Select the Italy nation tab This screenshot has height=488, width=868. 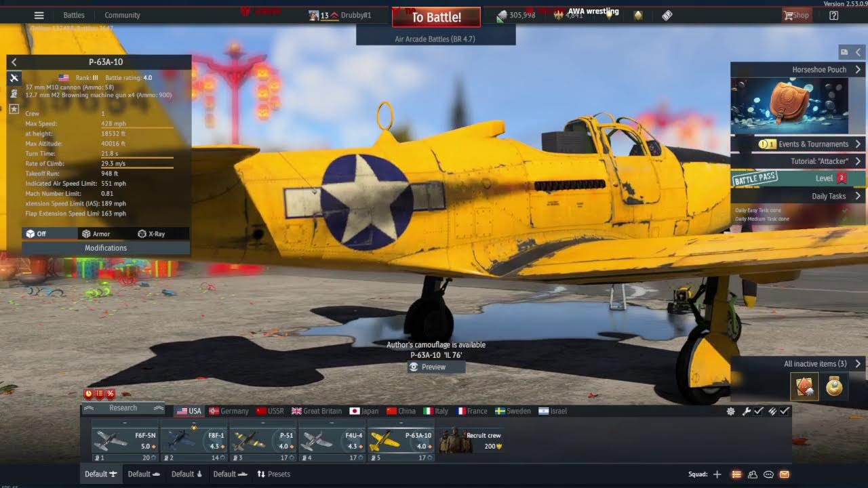coord(436,411)
